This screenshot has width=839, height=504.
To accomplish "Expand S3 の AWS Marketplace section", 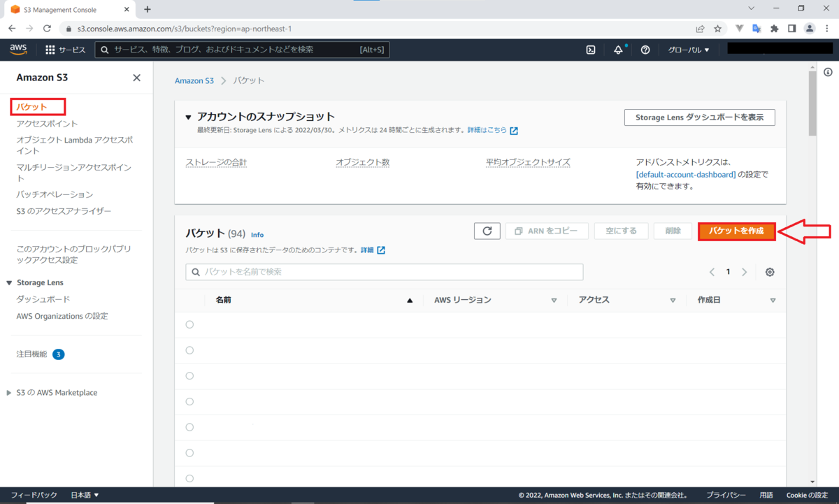I will pos(9,393).
